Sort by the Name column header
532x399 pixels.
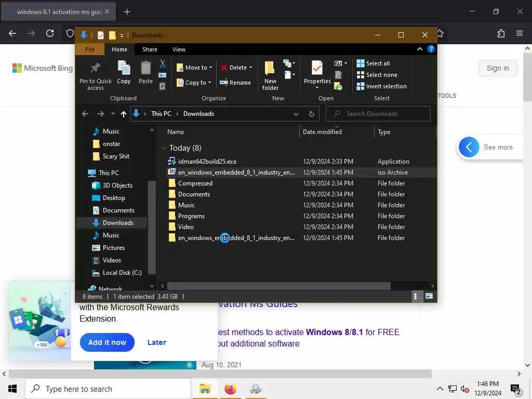pos(176,132)
